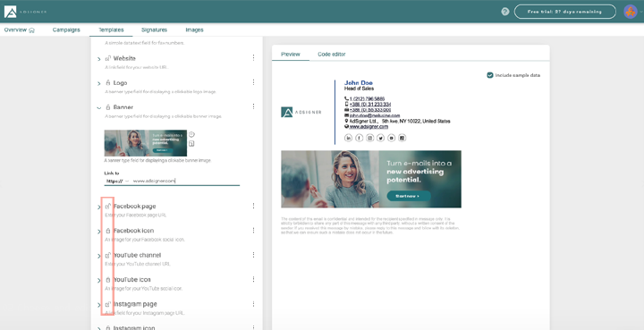Go to the Campaigns tab
This screenshot has height=330, width=644.
(x=66, y=30)
